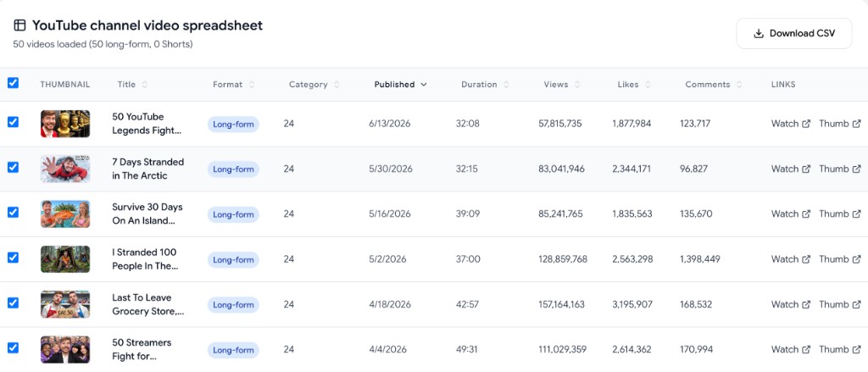Click the views value 57,815,735
Viewport: 868px width, 372px height.
(559, 124)
